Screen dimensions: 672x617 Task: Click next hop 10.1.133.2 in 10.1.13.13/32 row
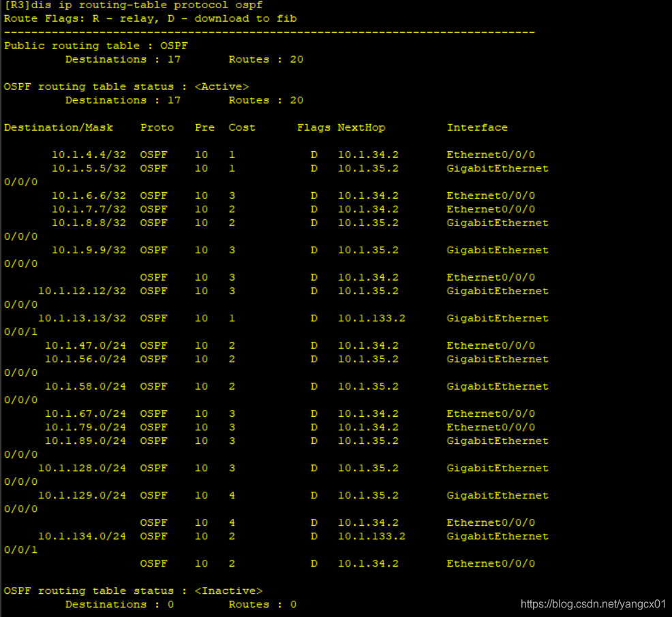point(371,318)
